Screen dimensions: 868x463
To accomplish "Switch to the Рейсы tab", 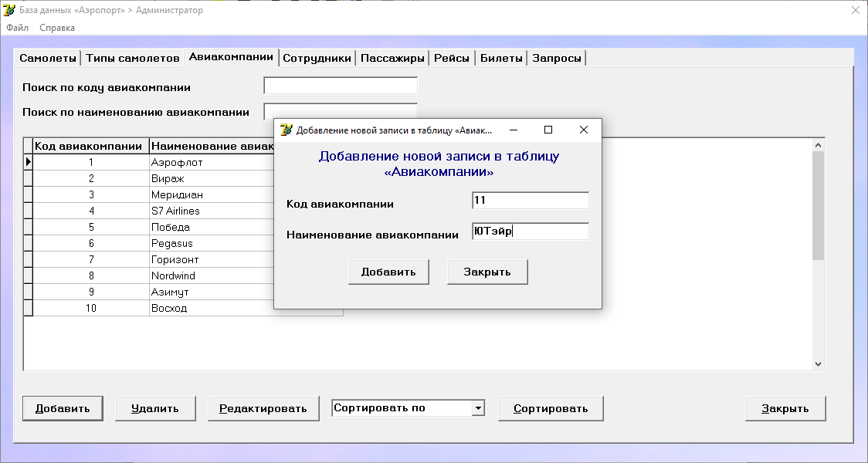I will click(452, 58).
